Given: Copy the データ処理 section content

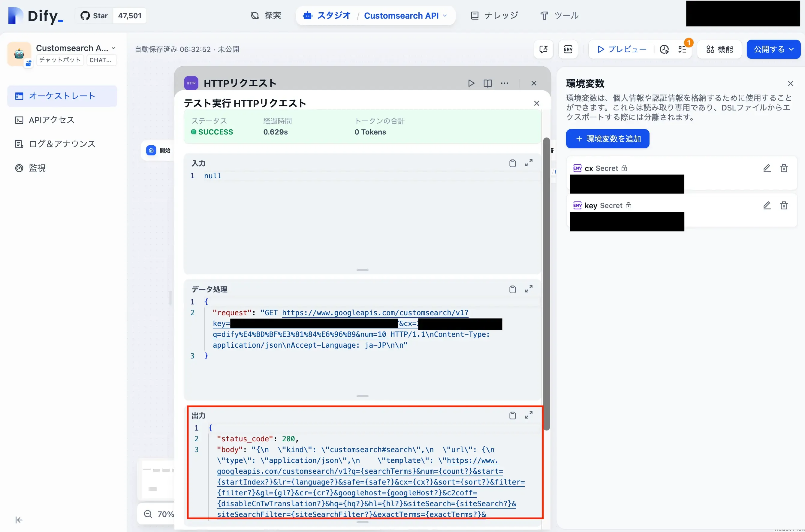Looking at the screenshot, I should pyautogui.click(x=513, y=289).
